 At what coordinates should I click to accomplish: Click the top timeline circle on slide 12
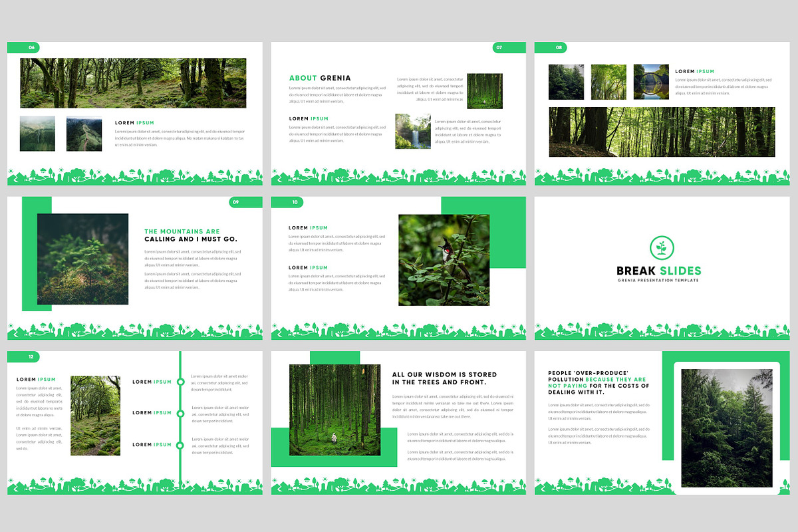[180, 382]
